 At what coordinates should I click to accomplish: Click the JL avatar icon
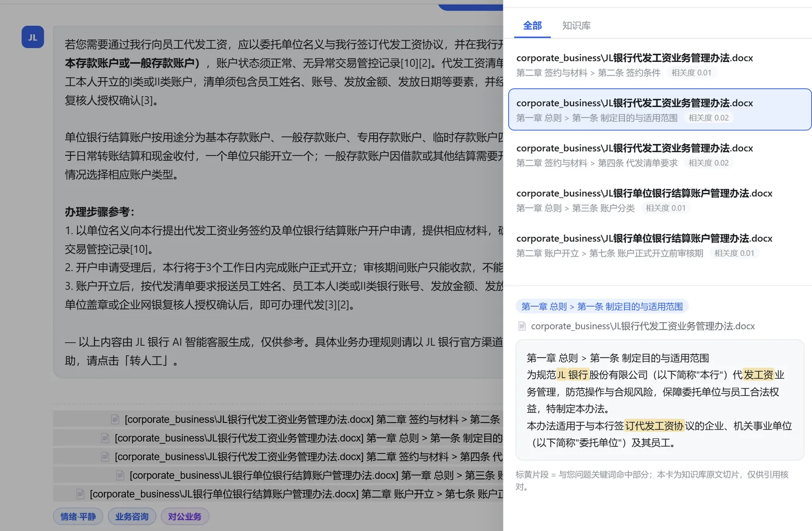tap(32, 37)
